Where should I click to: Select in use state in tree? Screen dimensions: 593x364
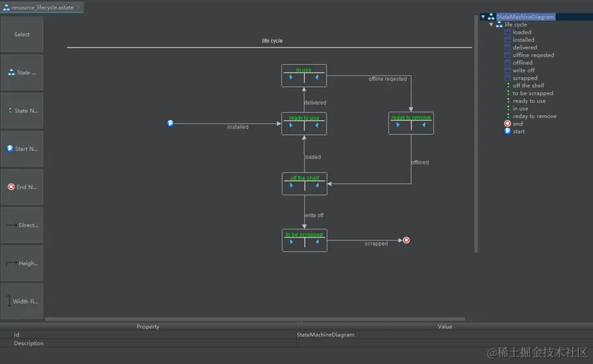point(520,109)
